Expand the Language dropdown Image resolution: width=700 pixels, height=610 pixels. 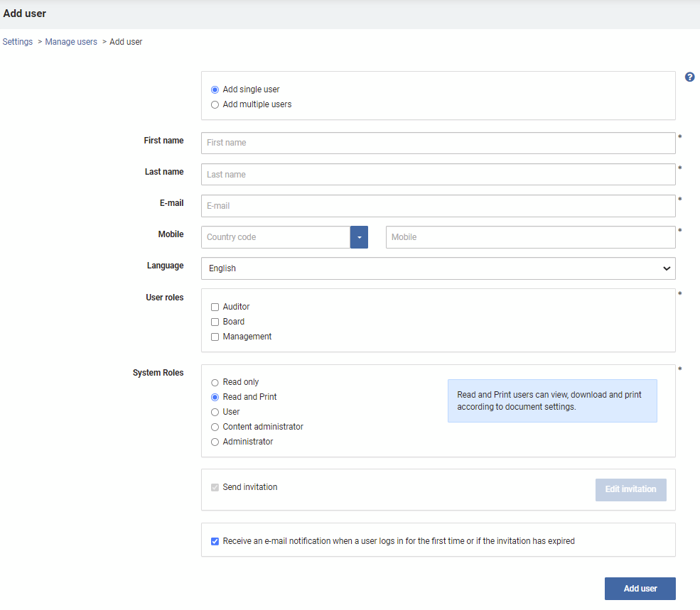438,268
